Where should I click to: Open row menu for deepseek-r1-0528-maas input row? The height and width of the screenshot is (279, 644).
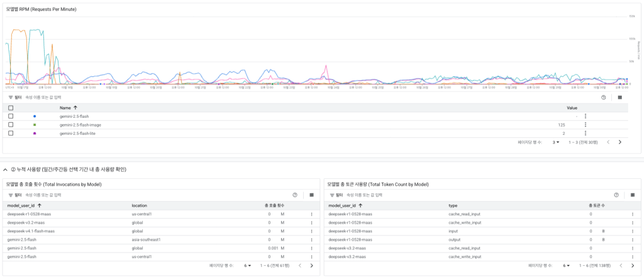633,231
